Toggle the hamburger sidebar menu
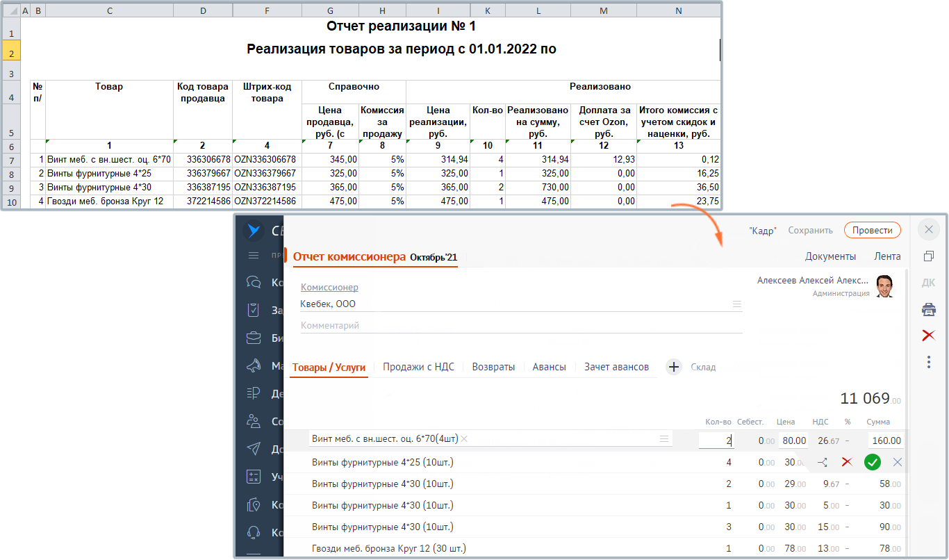This screenshot has height=560, width=949. click(254, 256)
